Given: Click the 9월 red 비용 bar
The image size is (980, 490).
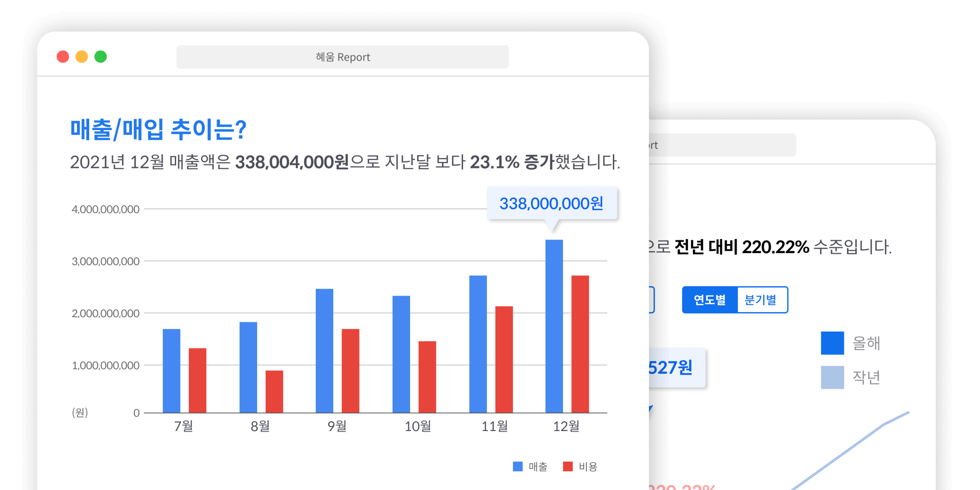Looking at the screenshot, I should pos(350,371).
